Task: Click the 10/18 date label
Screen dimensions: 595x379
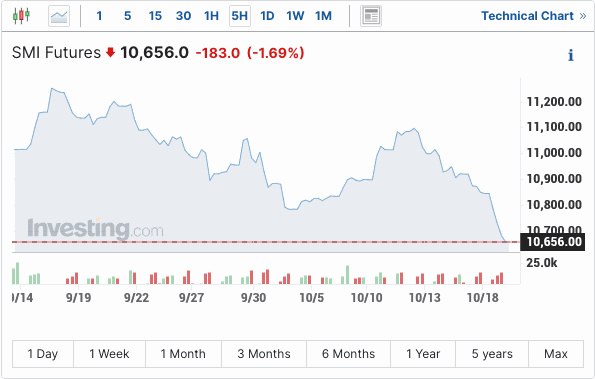Action: click(x=483, y=297)
